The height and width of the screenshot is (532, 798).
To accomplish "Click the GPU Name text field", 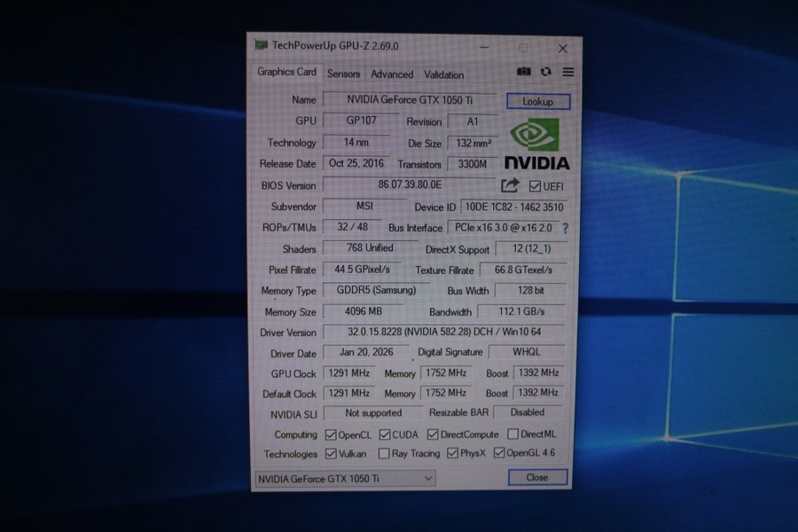I will point(410,100).
